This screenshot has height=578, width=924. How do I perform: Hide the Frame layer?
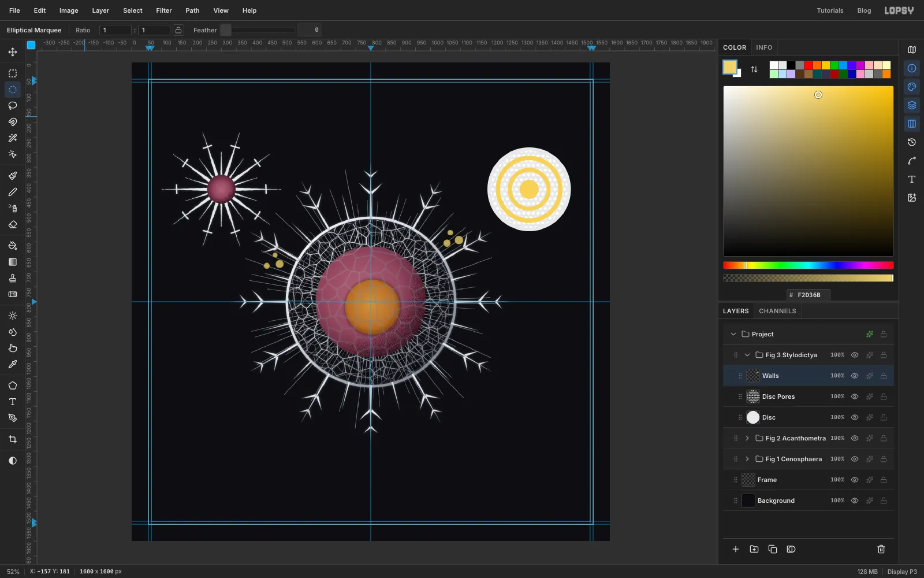click(855, 480)
